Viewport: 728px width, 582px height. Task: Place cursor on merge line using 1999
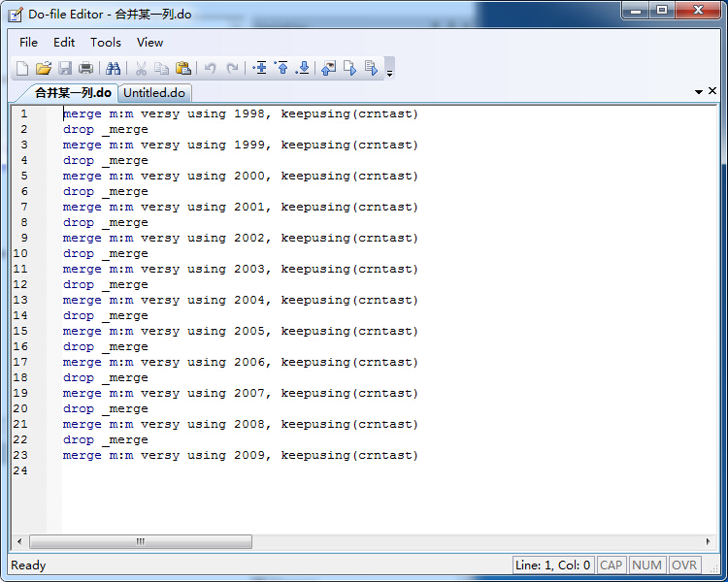(241, 145)
